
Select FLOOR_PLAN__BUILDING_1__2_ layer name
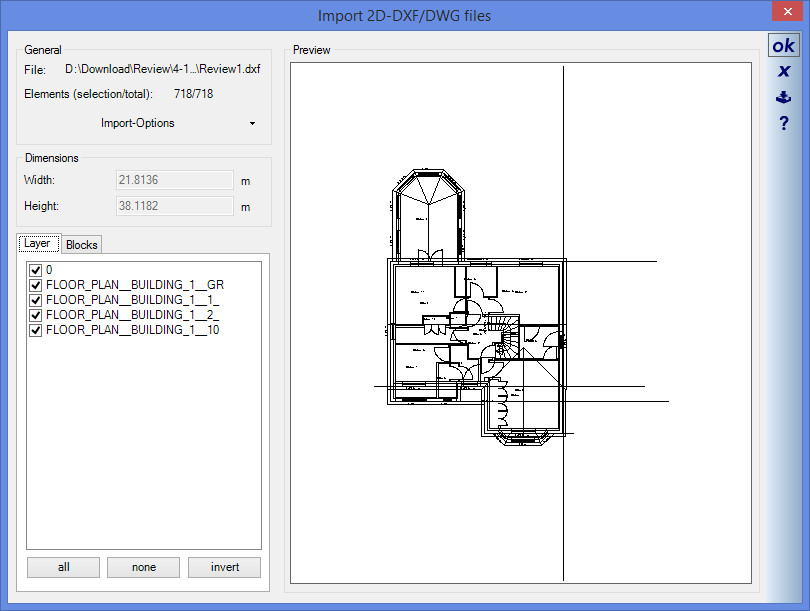[x=133, y=315]
